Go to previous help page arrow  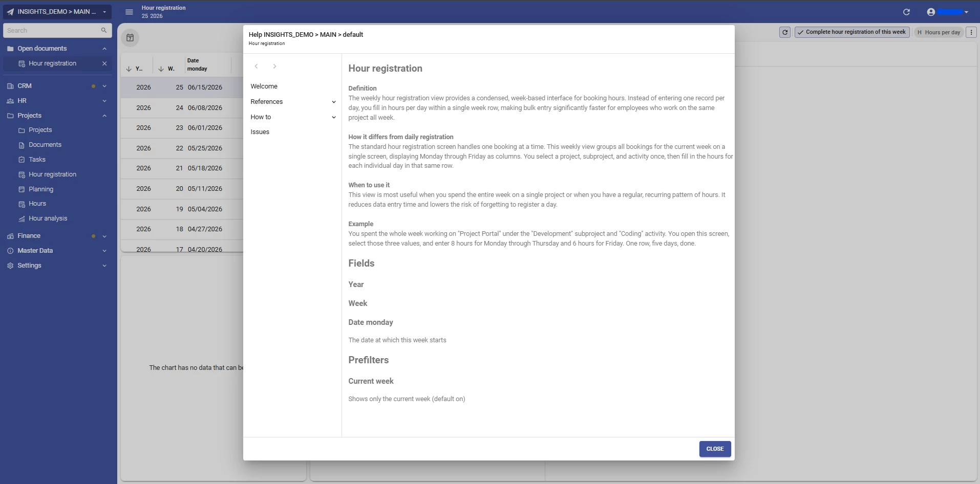pyautogui.click(x=256, y=67)
